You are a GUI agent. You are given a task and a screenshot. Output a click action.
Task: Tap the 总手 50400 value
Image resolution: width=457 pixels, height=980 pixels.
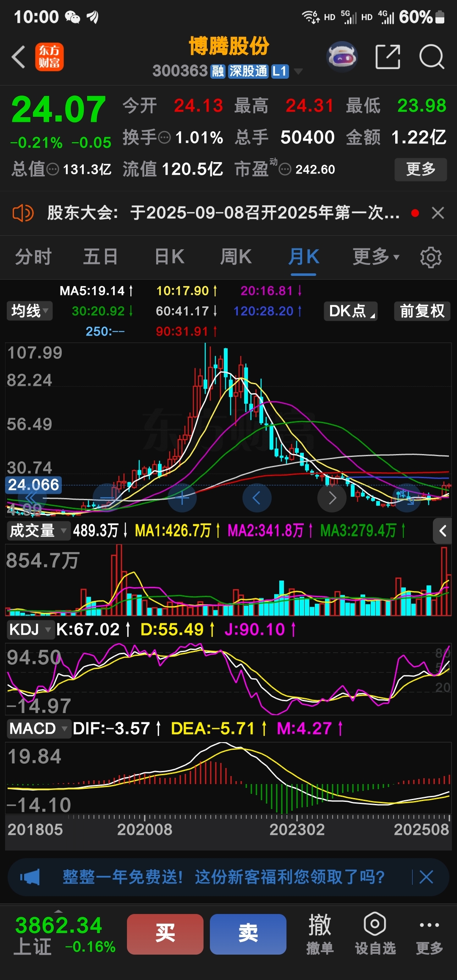tap(308, 138)
